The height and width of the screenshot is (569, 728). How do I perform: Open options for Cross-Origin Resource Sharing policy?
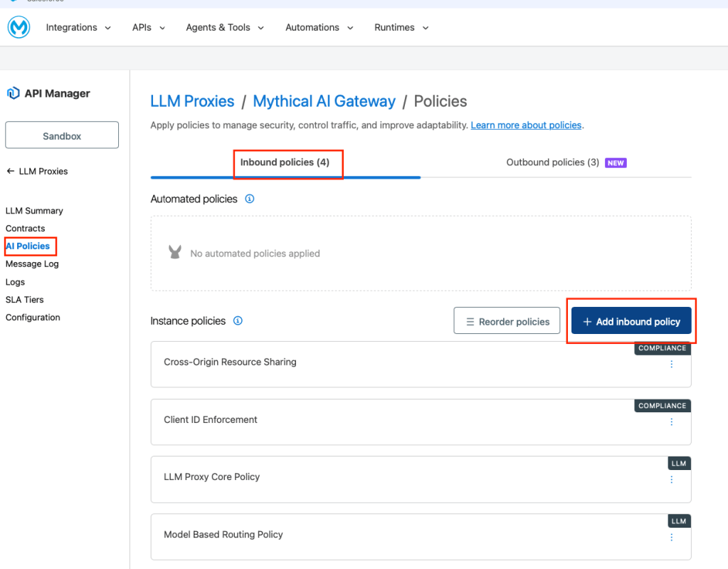tap(671, 364)
